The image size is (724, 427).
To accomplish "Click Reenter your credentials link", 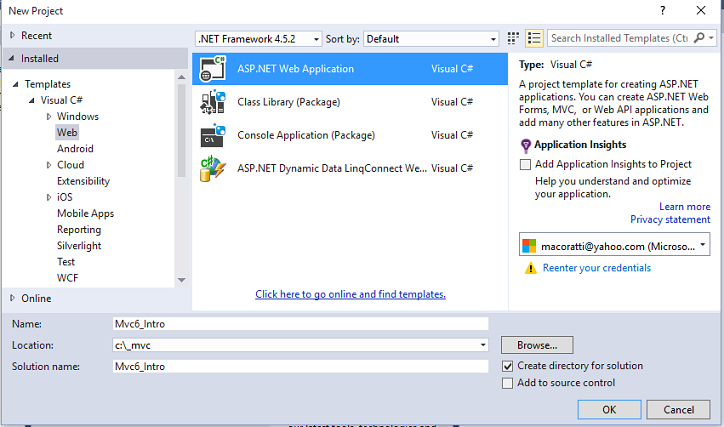I will pos(597,268).
